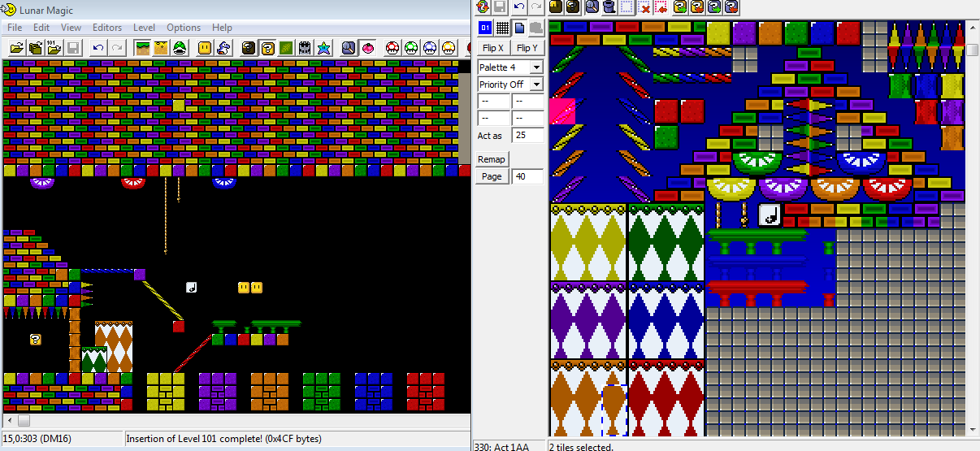The height and width of the screenshot is (451, 980).
Task: Click the blue pipe icon in Map16 toolbar
Action: 609,7
